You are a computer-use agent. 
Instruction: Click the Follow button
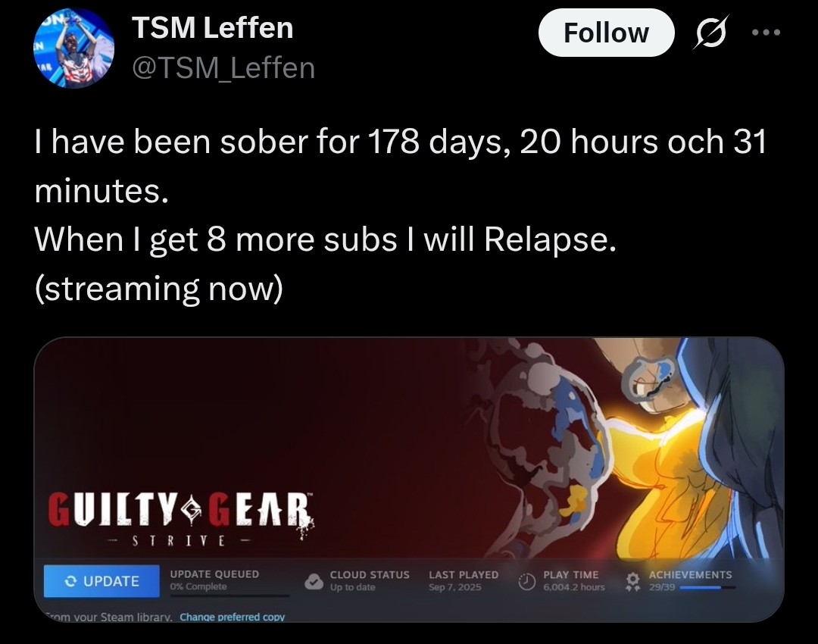point(606,33)
